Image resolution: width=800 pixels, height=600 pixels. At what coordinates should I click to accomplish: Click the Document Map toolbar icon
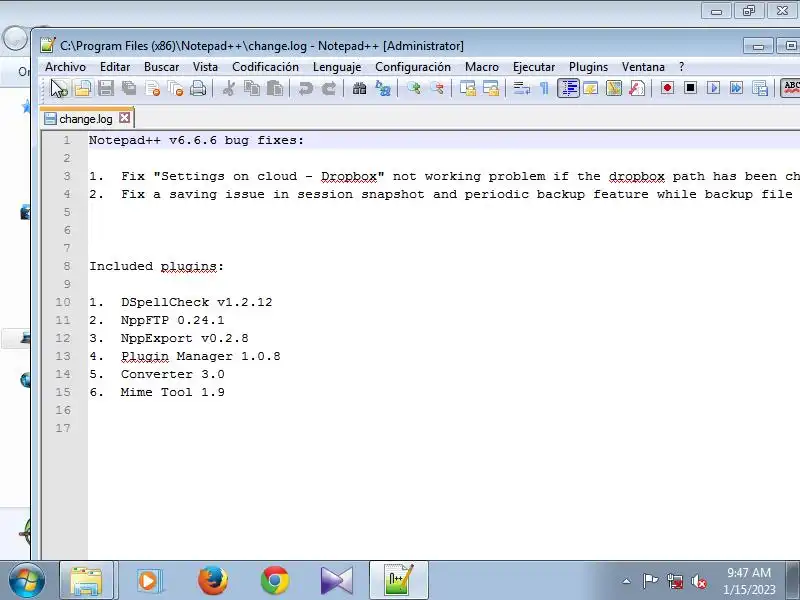(x=614, y=88)
